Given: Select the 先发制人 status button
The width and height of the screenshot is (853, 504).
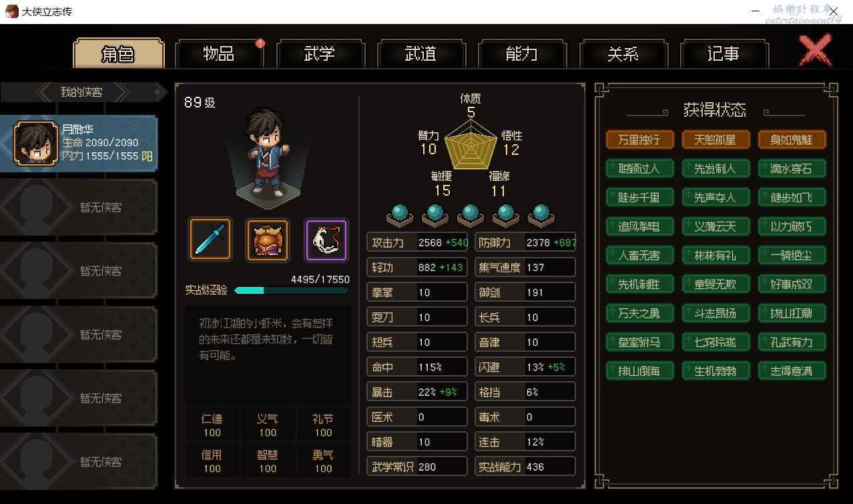Looking at the screenshot, I should tap(716, 168).
